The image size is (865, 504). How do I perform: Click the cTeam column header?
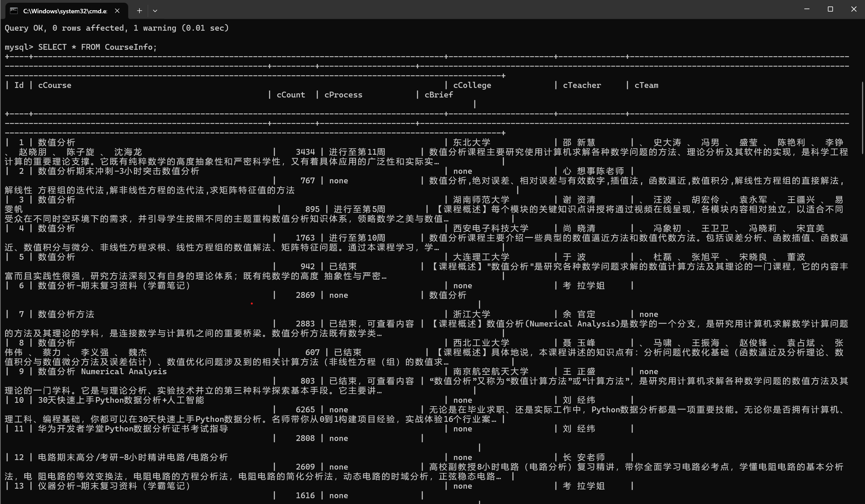(646, 85)
